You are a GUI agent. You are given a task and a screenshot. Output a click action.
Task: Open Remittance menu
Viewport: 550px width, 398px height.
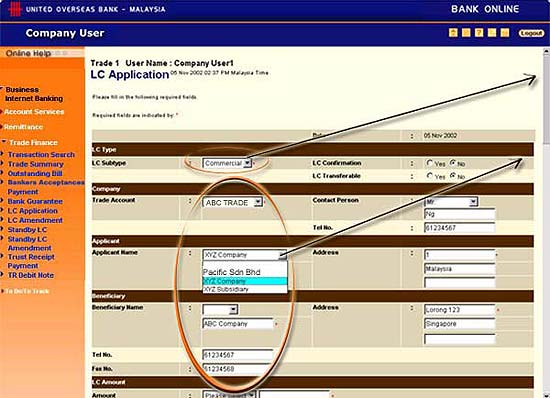click(23, 127)
